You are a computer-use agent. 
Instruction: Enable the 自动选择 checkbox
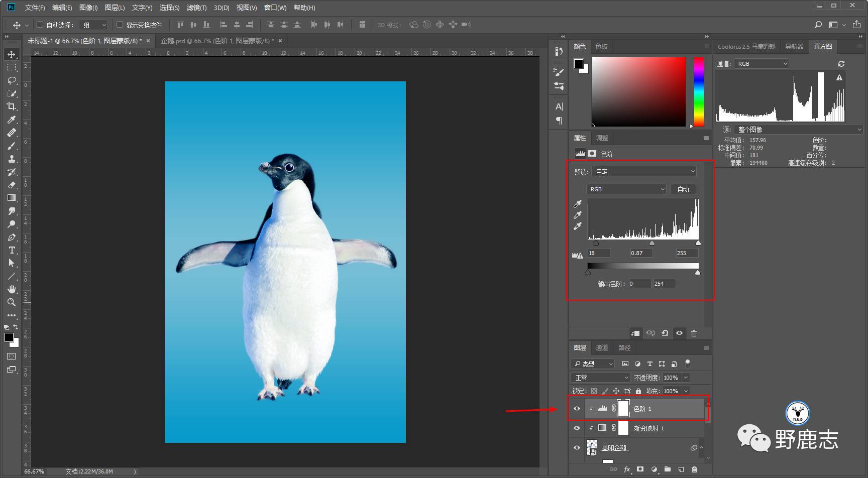coord(40,25)
